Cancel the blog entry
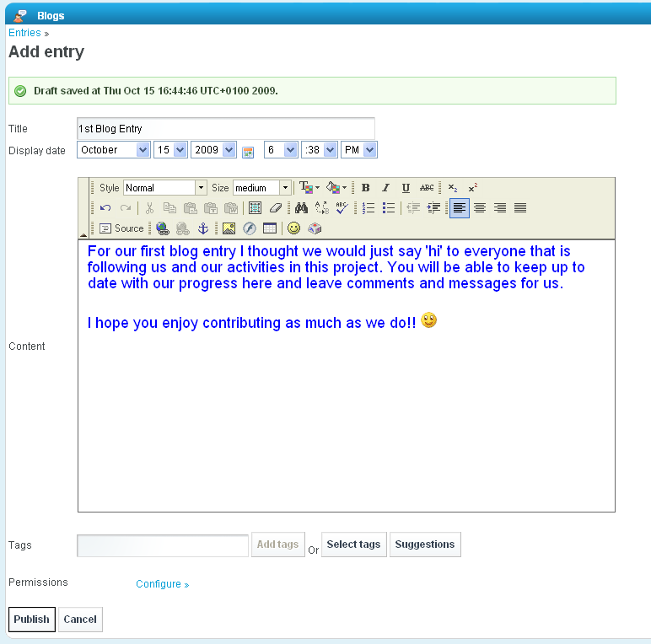Screen dimensions: 651x644 point(80,620)
